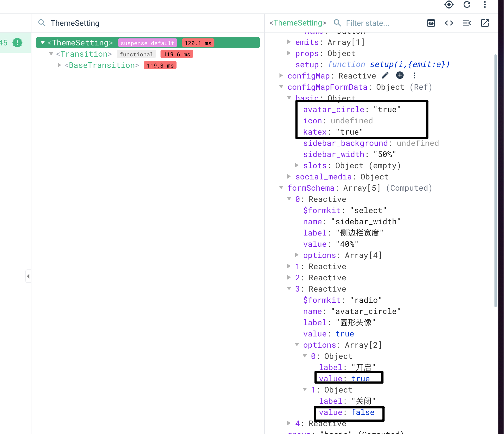Click the inspect component in page icon

coord(431,23)
